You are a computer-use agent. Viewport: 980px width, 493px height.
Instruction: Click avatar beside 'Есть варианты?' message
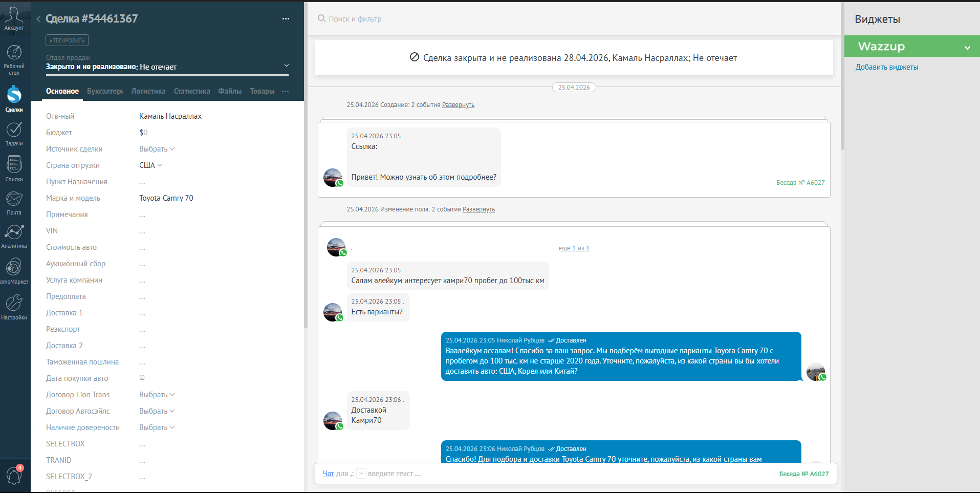pyautogui.click(x=333, y=312)
